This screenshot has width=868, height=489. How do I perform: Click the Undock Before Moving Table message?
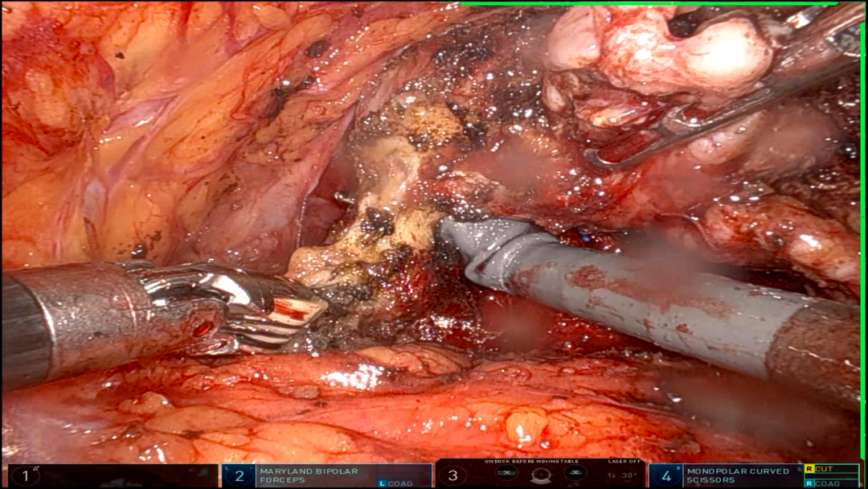[x=531, y=462]
